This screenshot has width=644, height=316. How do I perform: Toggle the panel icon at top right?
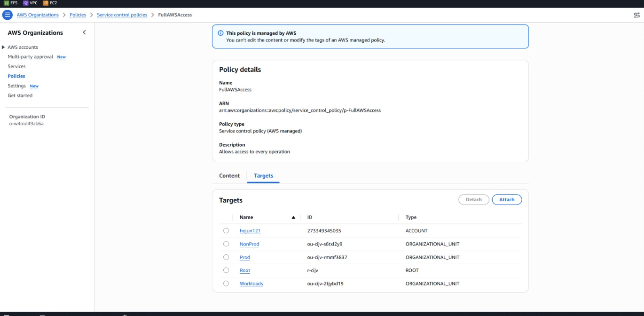[x=636, y=15]
